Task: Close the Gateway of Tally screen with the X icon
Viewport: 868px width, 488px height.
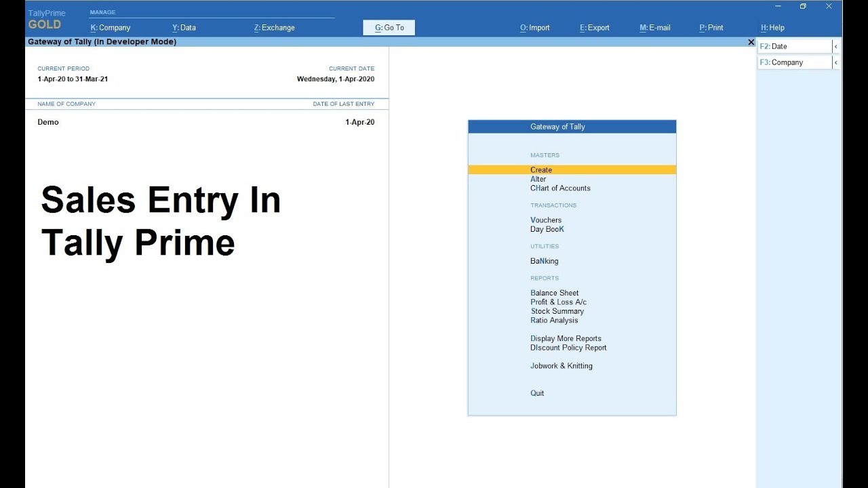Action: point(751,42)
